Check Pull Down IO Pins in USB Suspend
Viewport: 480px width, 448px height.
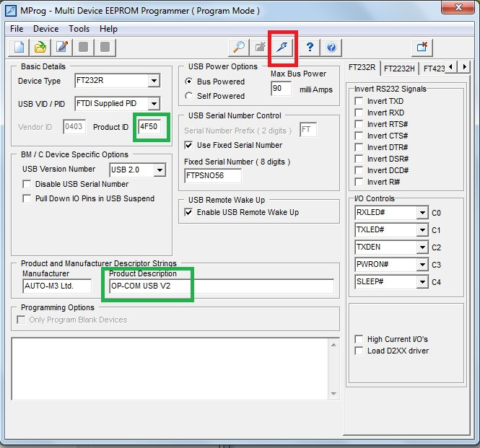27,198
